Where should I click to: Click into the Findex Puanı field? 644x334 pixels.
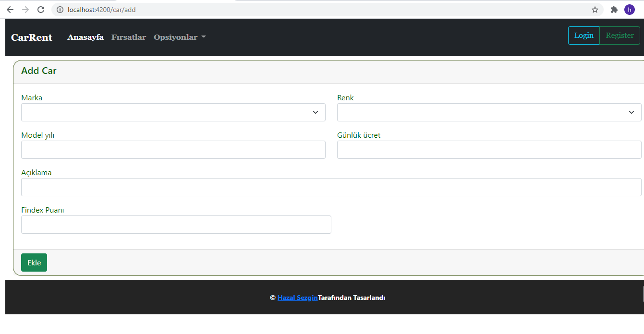tap(176, 225)
